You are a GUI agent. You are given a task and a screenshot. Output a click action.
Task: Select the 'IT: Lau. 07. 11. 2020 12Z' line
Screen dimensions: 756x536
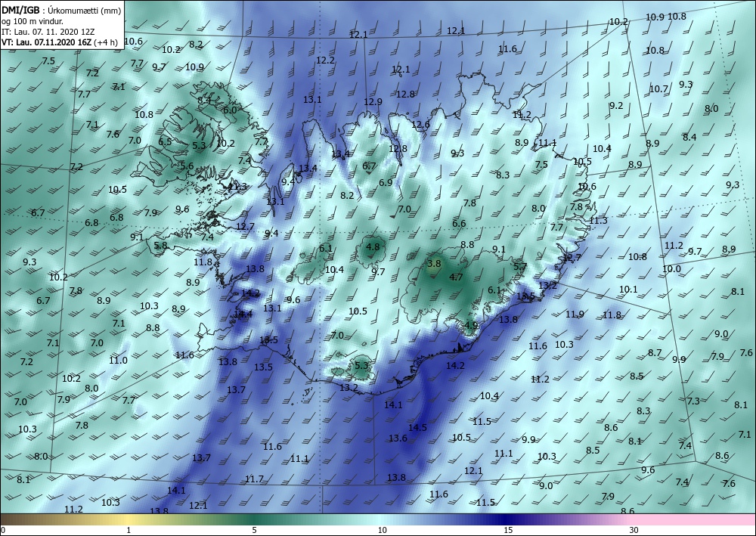pyautogui.click(x=48, y=32)
